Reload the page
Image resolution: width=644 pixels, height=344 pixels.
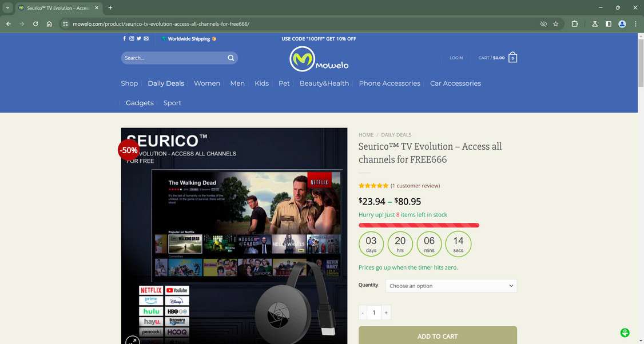click(x=35, y=24)
